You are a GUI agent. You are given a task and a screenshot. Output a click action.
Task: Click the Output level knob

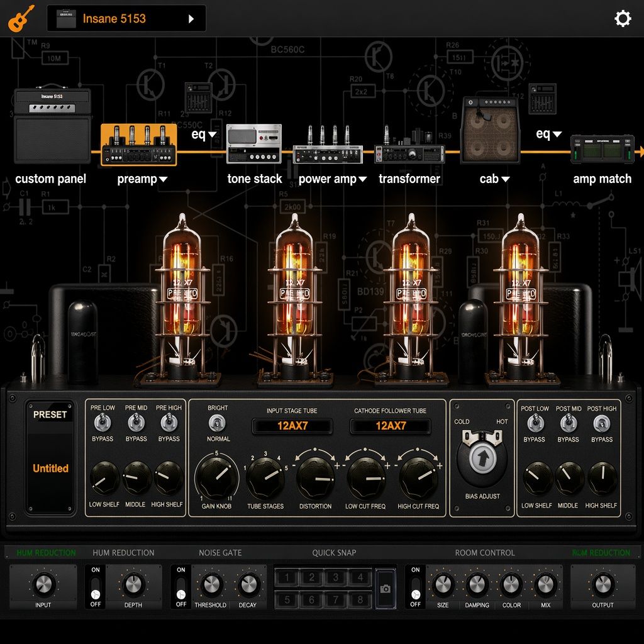coord(603,584)
